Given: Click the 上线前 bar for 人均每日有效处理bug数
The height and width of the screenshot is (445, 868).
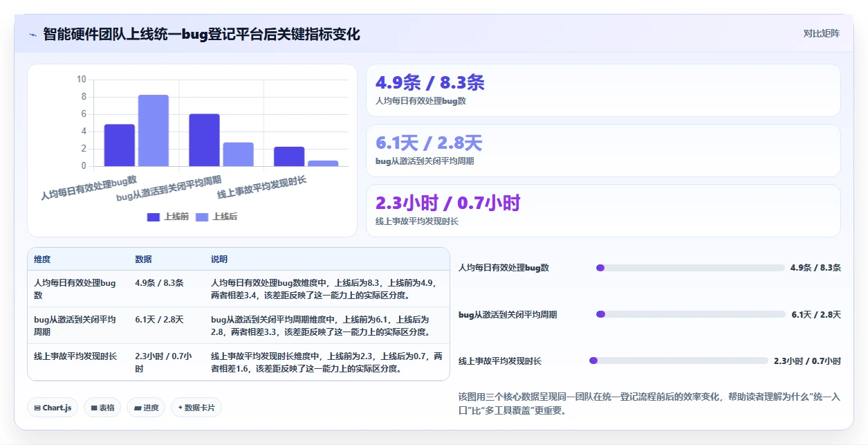Looking at the screenshot, I should (120, 145).
